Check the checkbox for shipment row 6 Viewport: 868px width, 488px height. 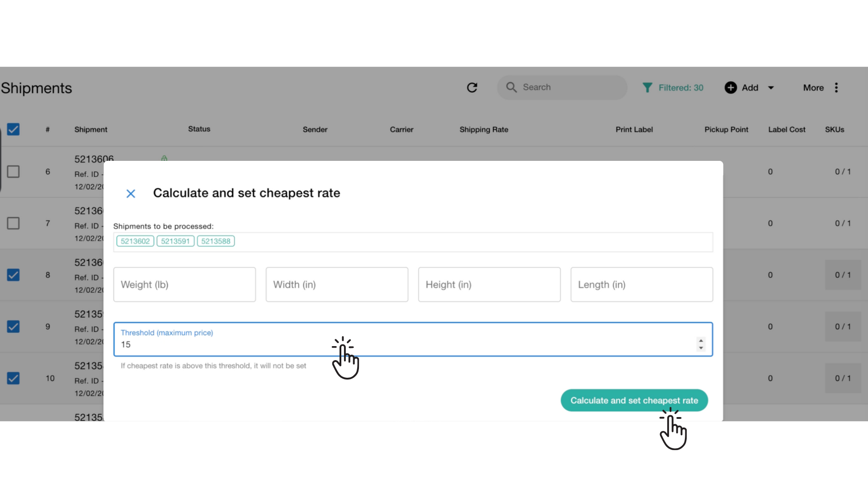13,172
